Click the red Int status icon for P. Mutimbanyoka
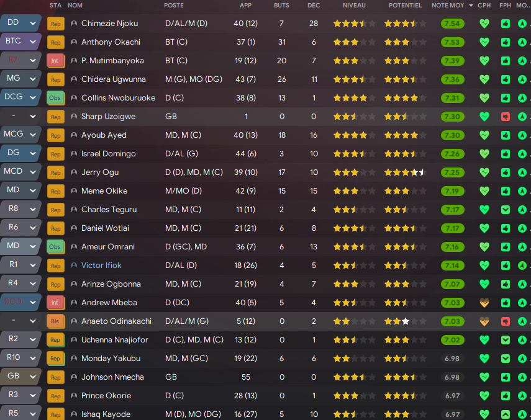Image resolution: width=531 pixels, height=420 pixels. coord(55,61)
